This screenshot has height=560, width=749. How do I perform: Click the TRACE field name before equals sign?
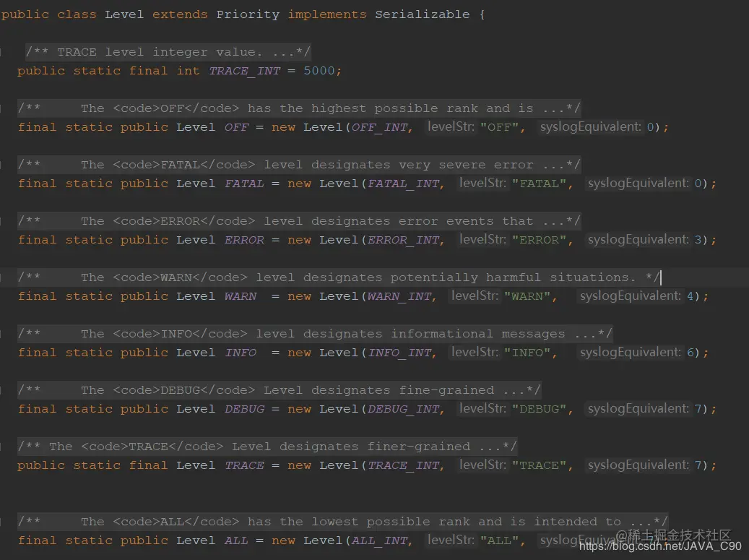click(244, 465)
